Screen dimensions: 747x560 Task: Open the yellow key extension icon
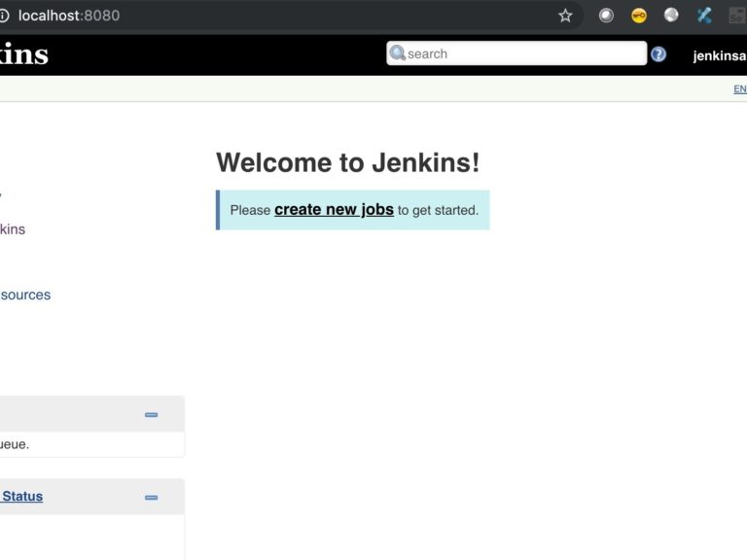[x=639, y=16]
